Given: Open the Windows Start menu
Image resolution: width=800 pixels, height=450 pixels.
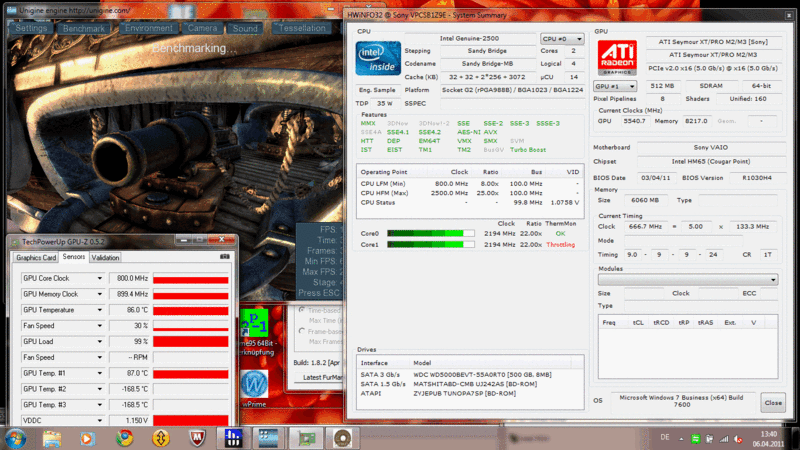Looking at the screenshot, I should point(16,438).
